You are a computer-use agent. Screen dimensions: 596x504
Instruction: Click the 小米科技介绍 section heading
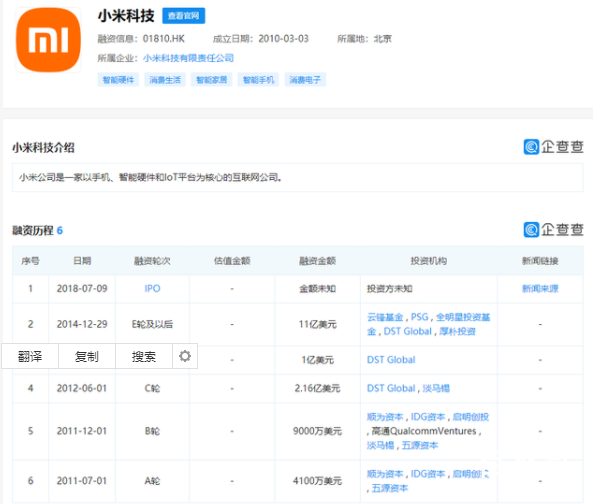[43, 147]
